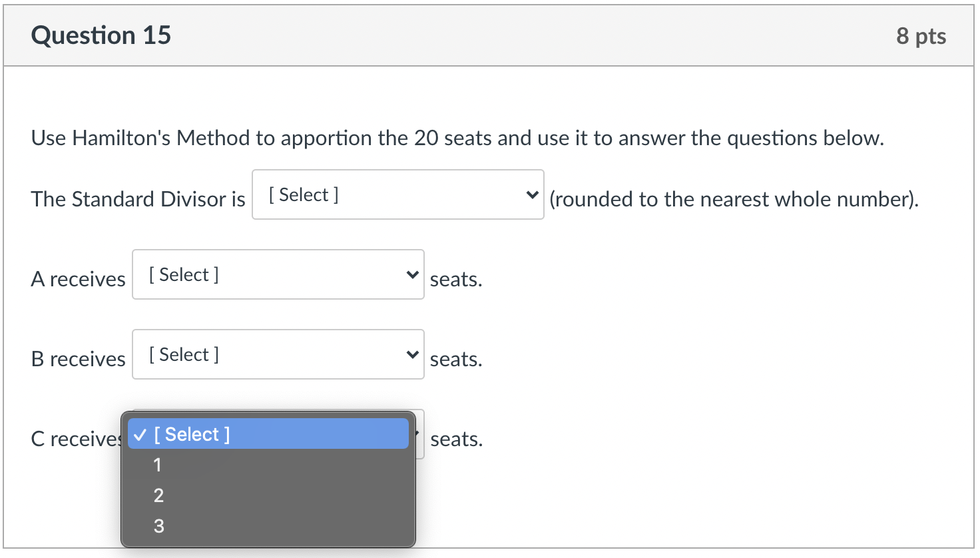The height and width of the screenshot is (558, 980).
Task: Click the "B receives" label text
Action: pyautogui.click(x=78, y=359)
